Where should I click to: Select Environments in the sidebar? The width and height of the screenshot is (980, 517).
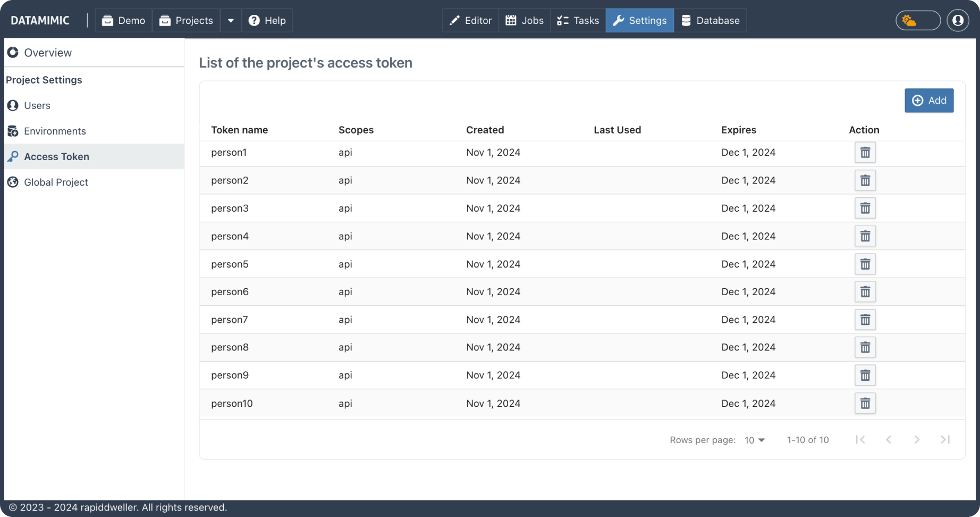tap(55, 131)
